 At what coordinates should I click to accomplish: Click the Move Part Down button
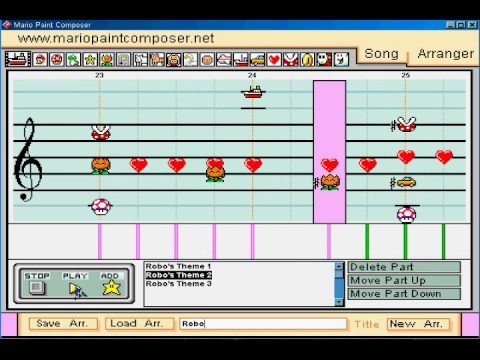tap(404, 294)
